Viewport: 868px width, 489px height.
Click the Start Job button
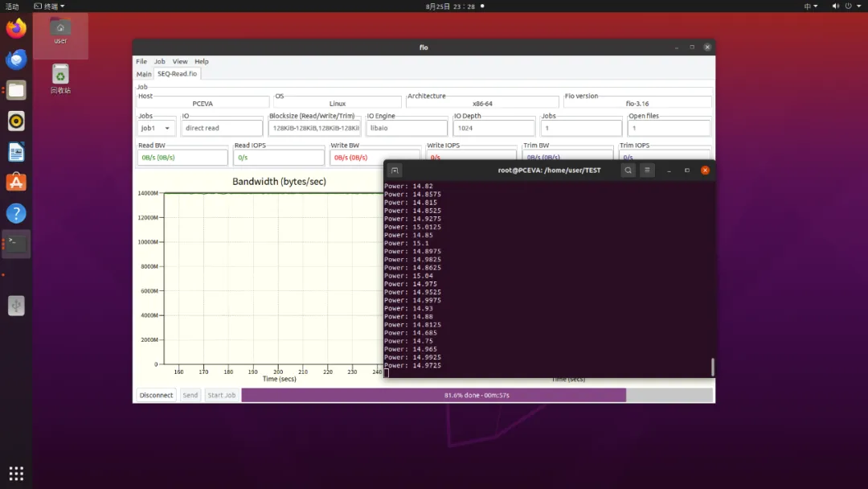pyautogui.click(x=222, y=395)
